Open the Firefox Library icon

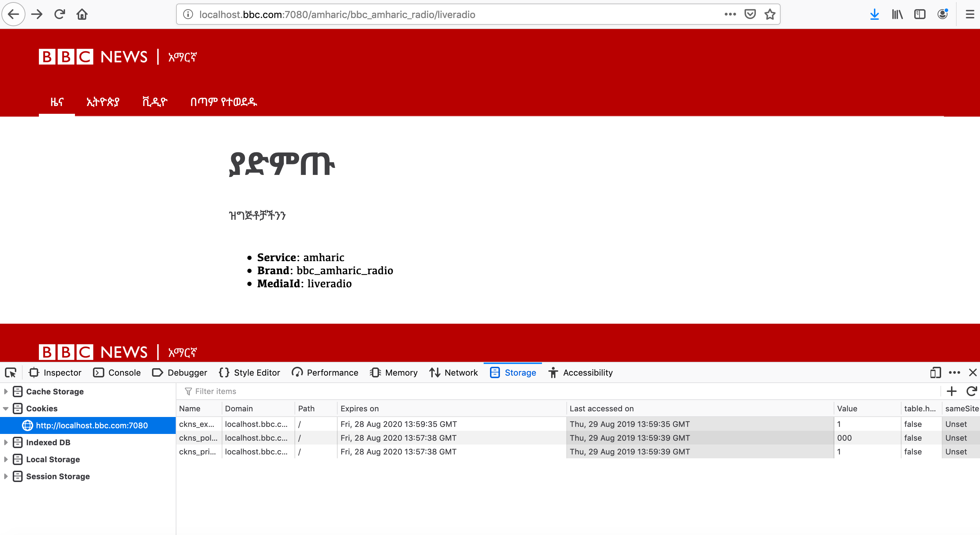(897, 14)
